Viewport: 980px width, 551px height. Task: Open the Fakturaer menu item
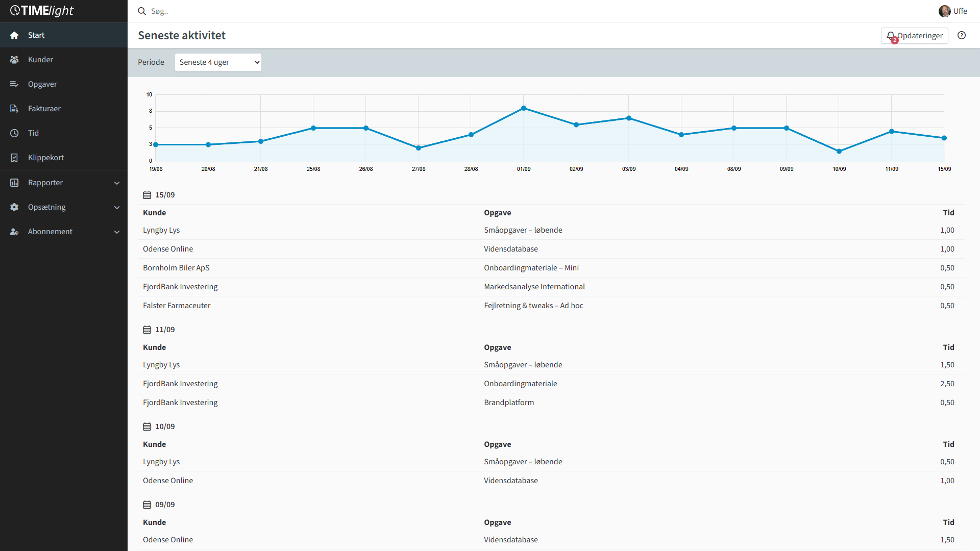point(44,109)
